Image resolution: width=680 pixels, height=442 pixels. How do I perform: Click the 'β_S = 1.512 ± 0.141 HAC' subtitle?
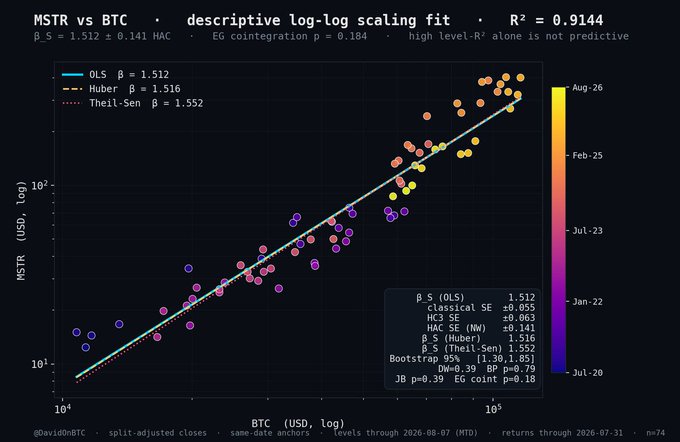point(102,36)
